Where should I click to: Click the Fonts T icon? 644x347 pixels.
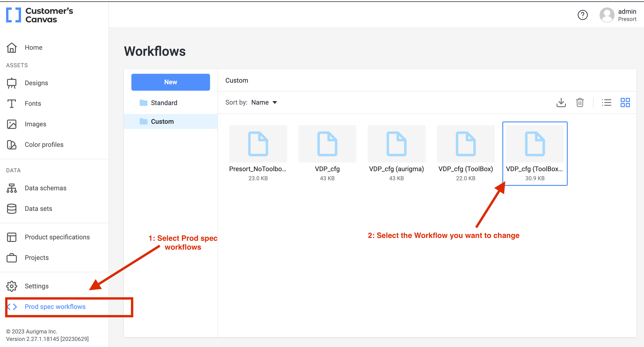[11, 103]
